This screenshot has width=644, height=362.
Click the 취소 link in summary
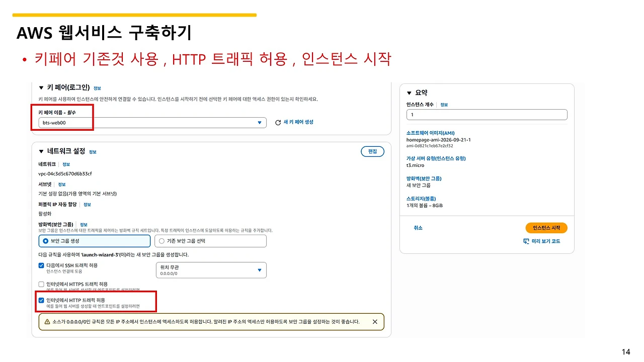tap(418, 228)
